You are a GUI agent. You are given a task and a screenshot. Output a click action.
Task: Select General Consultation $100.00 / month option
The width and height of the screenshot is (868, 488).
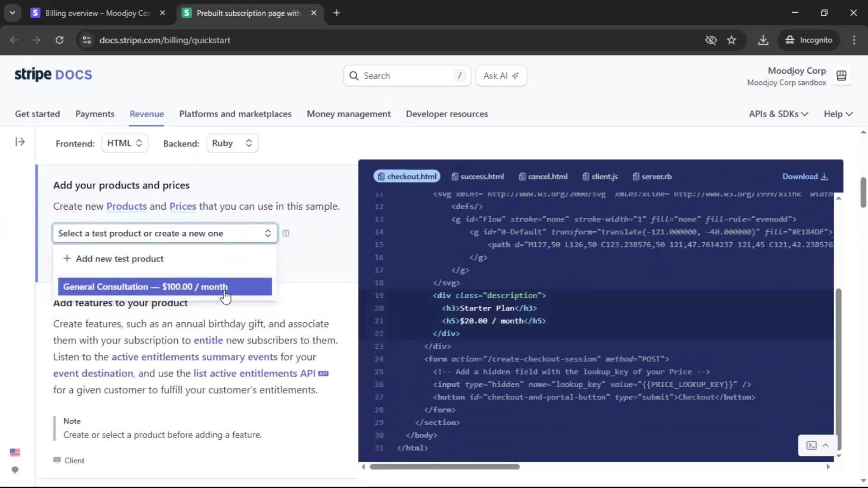165,287
